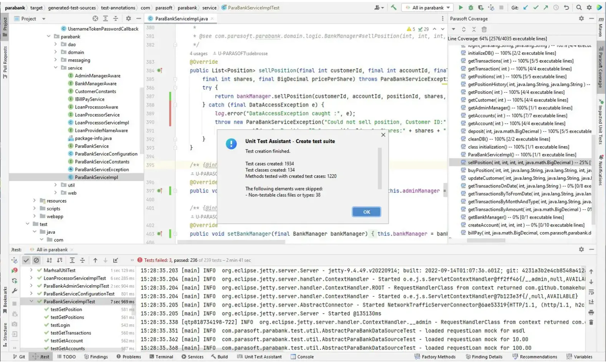This screenshot has width=606, height=364.
Task: Collapse ParaBankServiceImplTest result node
Action: click(31, 301)
